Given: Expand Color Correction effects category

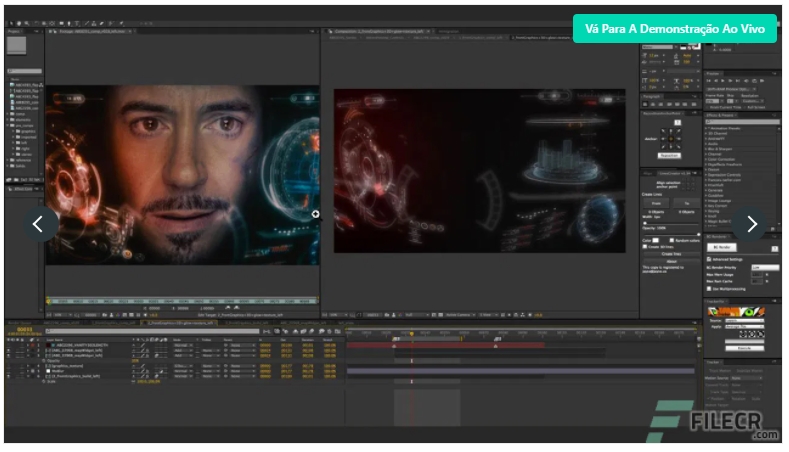Looking at the screenshot, I should tap(706, 159).
